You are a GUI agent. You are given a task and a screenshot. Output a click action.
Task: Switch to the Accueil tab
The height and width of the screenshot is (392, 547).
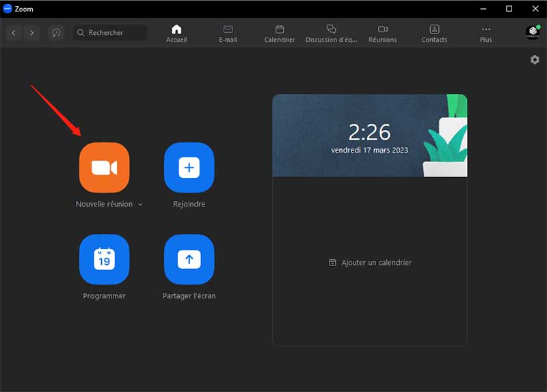pyautogui.click(x=176, y=34)
